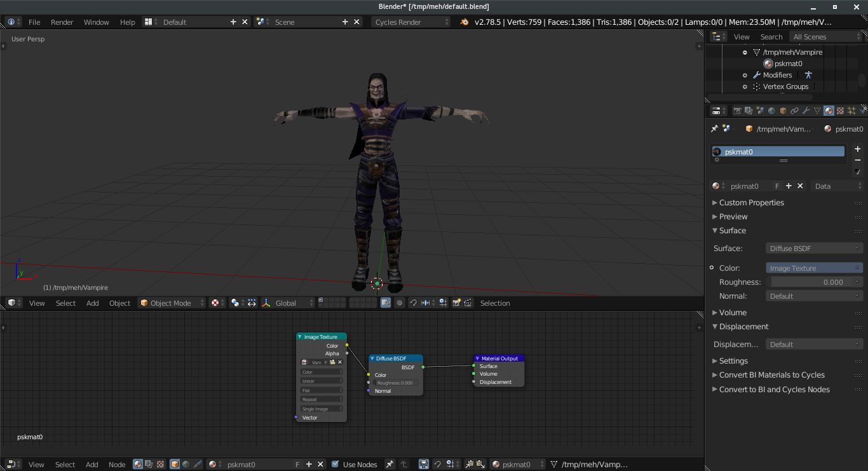Toggle fake user F next to pskmat0 in properties

click(x=777, y=186)
